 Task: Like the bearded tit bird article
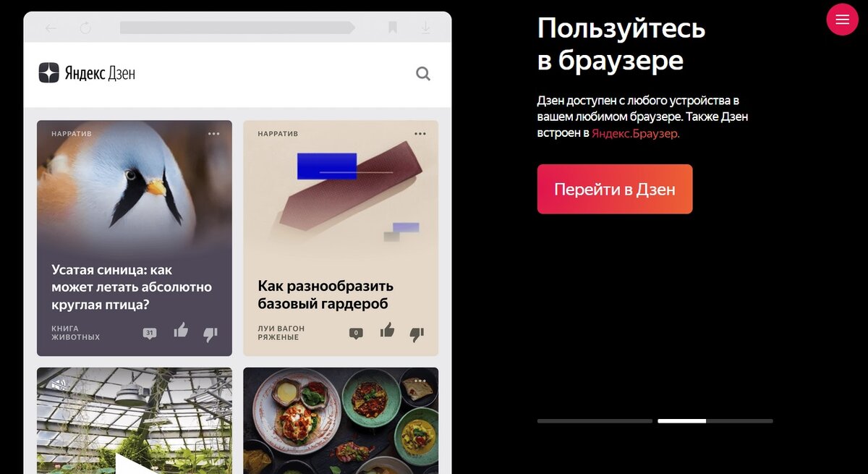click(181, 331)
